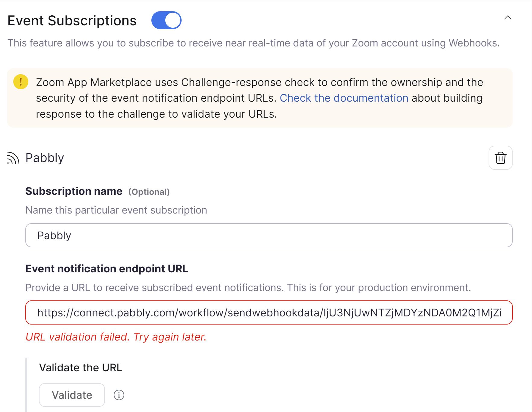Toggle the Event Subscriptions switch off
The image size is (532, 412).
click(x=166, y=20)
